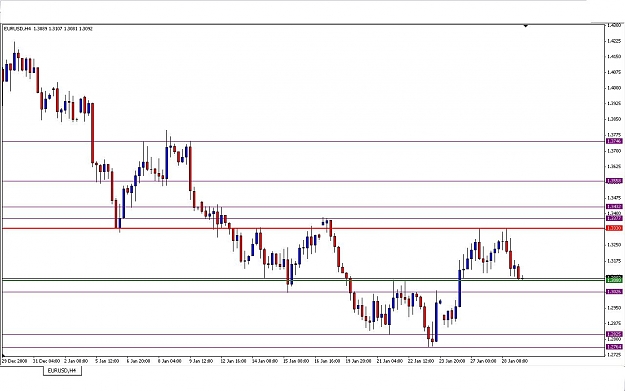Click the 19 Jan 20:00 time label
The height and width of the screenshot is (391, 625).
coord(358,361)
